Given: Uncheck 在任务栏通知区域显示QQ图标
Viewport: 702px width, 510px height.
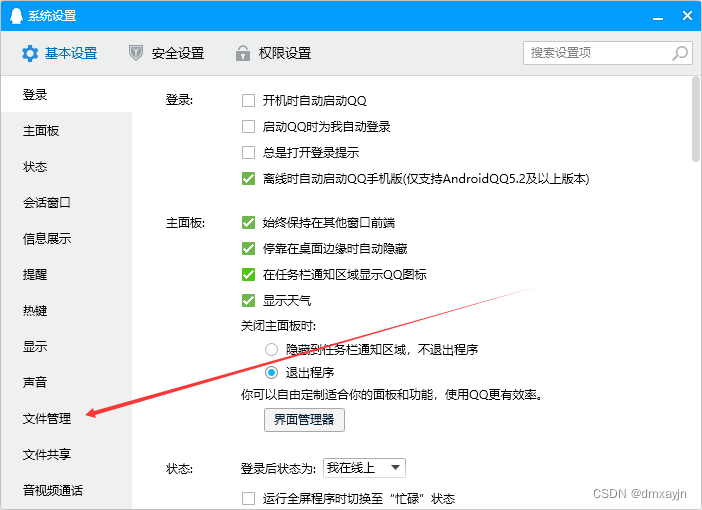Looking at the screenshot, I should [248, 274].
